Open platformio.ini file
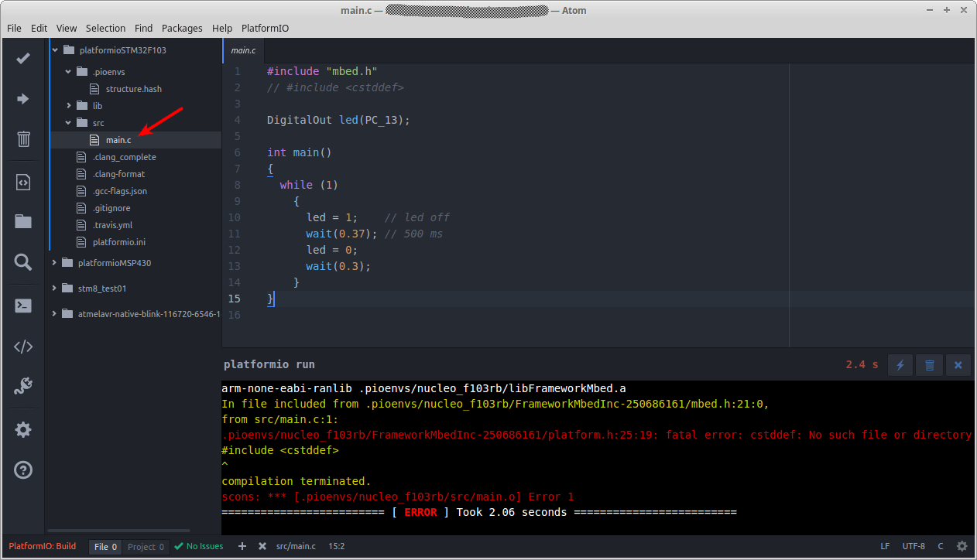This screenshot has height=560, width=977. click(118, 242)
